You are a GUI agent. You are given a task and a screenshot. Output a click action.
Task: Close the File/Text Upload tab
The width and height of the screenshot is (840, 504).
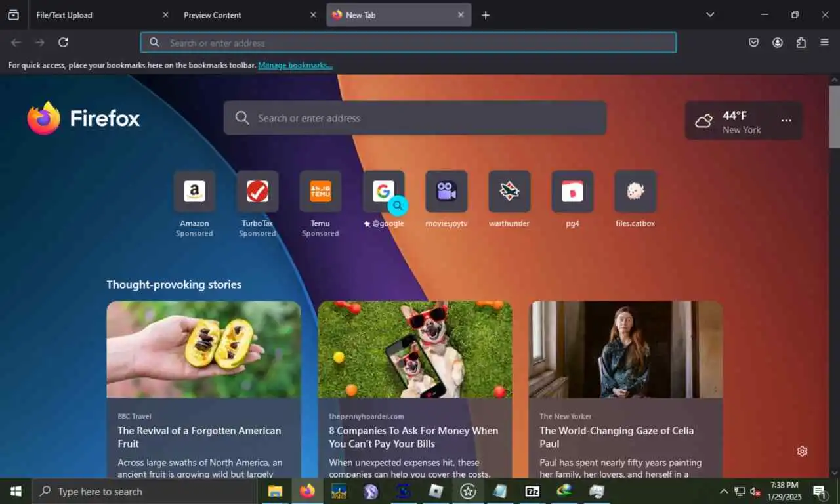(165, 14)
